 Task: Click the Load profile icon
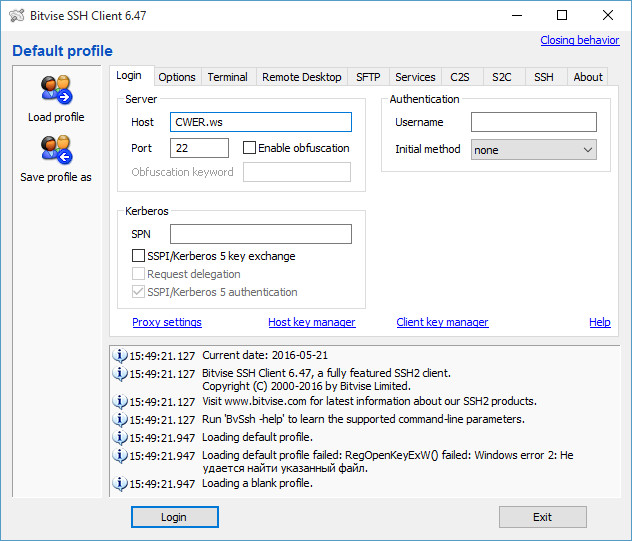coord(56,91)
